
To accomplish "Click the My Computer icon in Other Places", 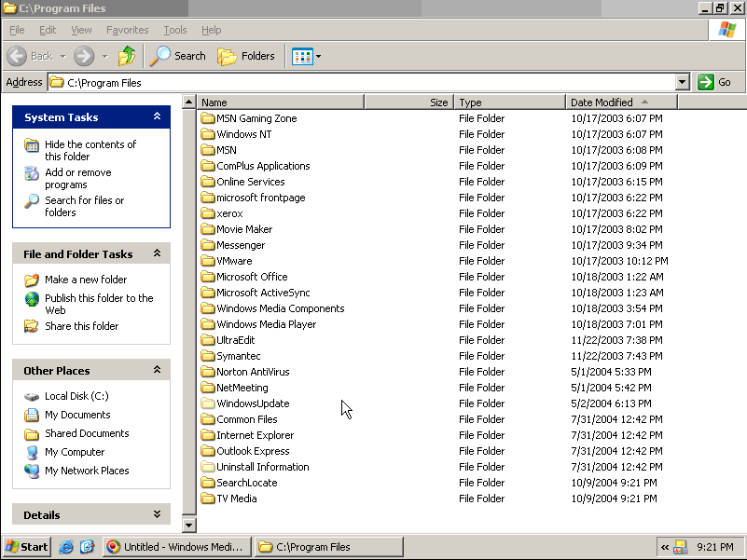I will 32,452.
